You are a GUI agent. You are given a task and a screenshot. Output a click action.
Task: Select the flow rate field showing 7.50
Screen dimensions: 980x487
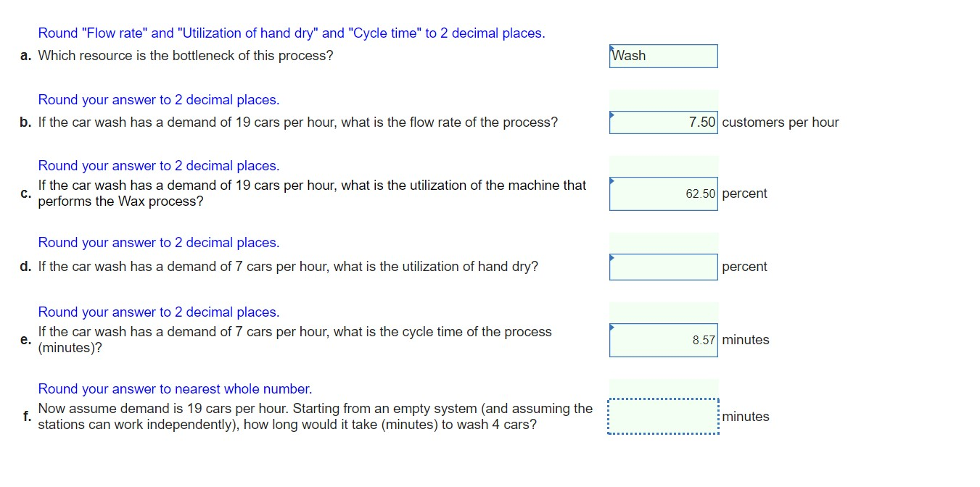(x=662, y=122)
